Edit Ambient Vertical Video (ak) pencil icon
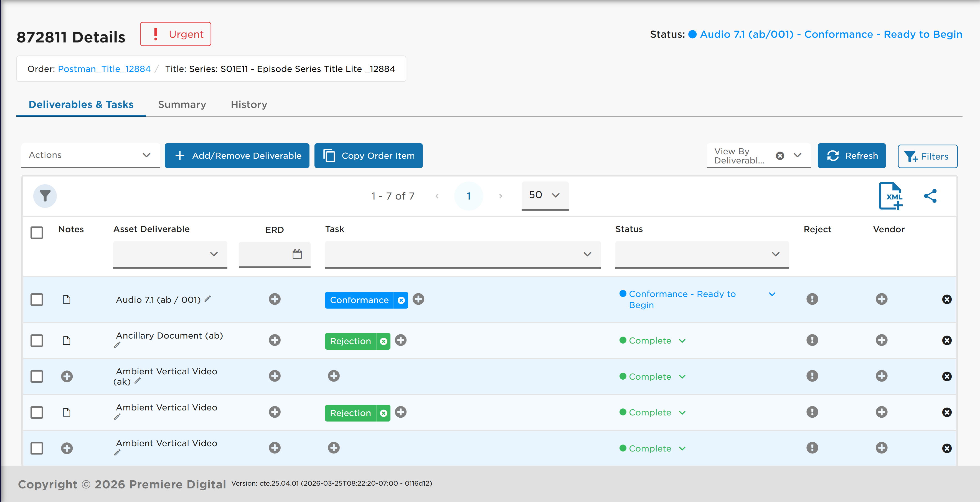 pyautogui.click(x=138, y=380)
